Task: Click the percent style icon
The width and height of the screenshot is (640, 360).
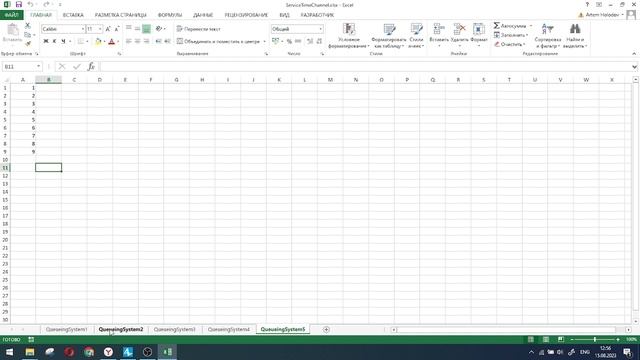Action: pos(289,41)
